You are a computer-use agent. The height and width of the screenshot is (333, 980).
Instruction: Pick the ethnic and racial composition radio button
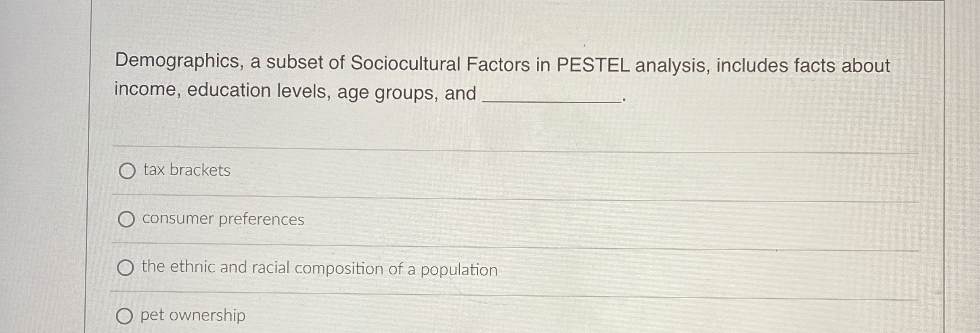(x=125, y=268)
